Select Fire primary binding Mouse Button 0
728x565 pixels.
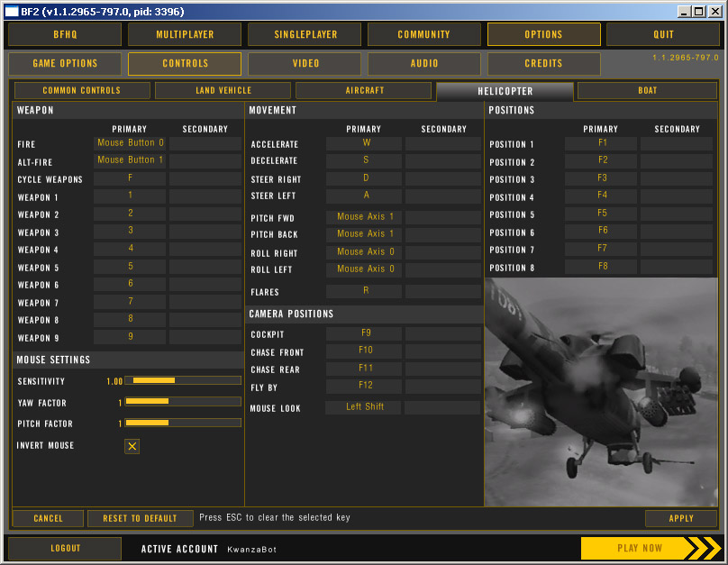[130, 143]
